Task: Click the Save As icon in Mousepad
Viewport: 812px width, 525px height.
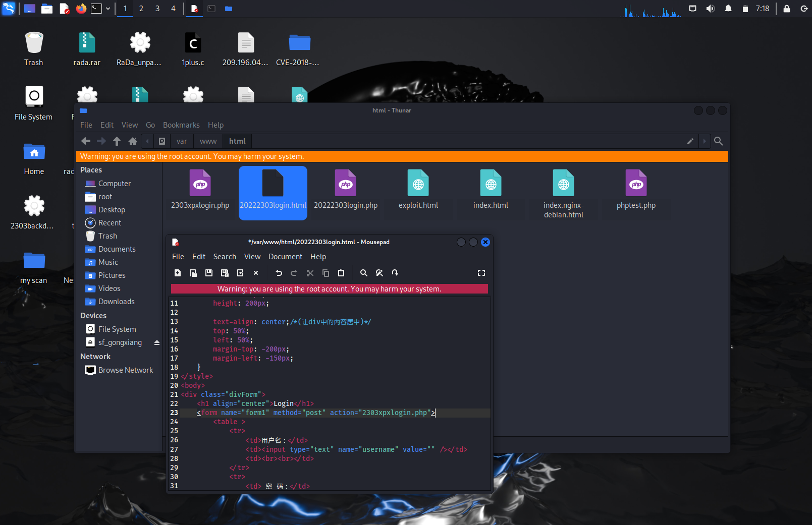Action: pyautogui.click(x=225, y=273)
